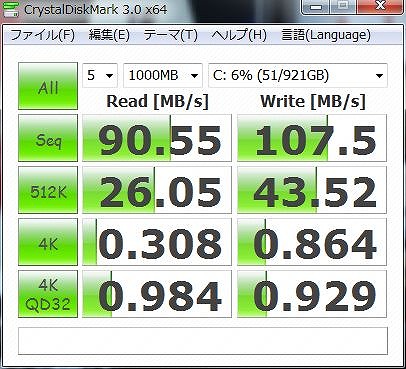
Task: Click the Write [MB/s] column header
Action: (x=313, y=101)
